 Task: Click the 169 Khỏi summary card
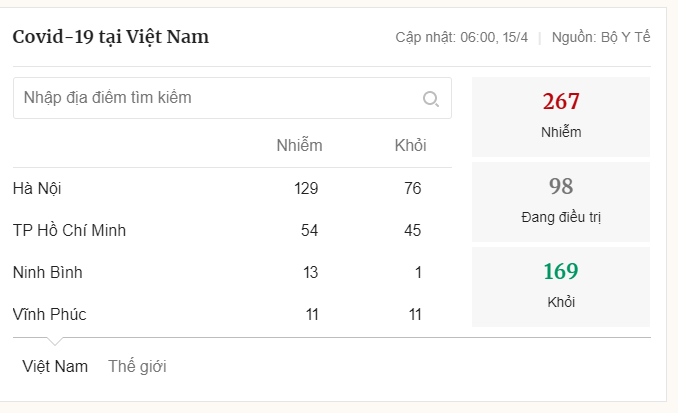coord(560,286)
